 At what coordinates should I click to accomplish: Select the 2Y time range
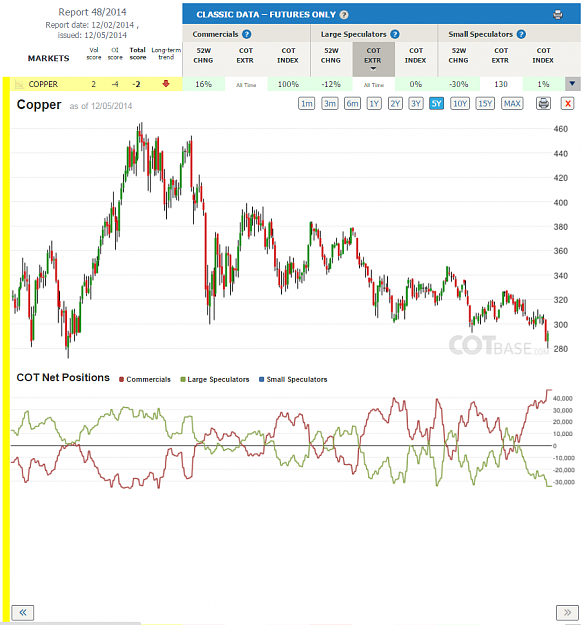(x=395, y=104)
